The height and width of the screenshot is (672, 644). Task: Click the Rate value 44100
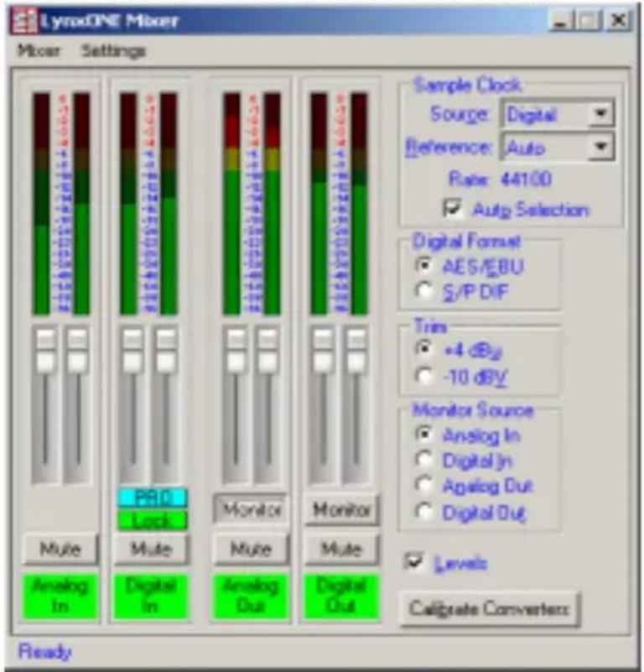point(526,180)
